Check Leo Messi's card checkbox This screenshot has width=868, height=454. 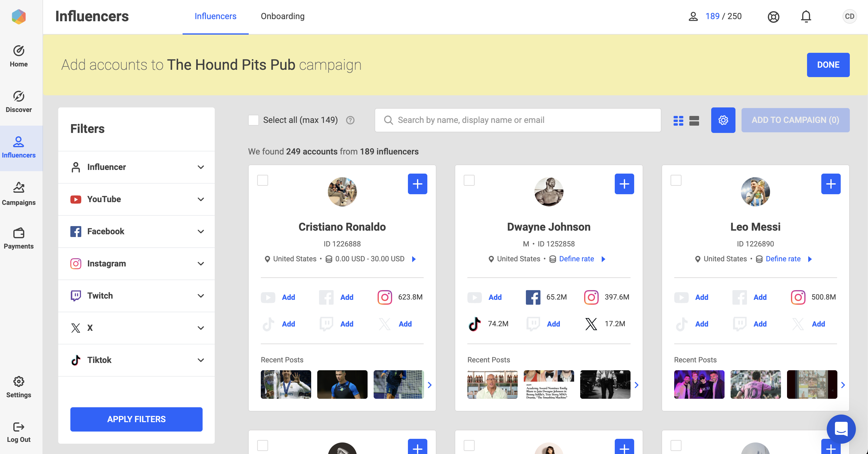pyautogui.click(x=676, y=180)
